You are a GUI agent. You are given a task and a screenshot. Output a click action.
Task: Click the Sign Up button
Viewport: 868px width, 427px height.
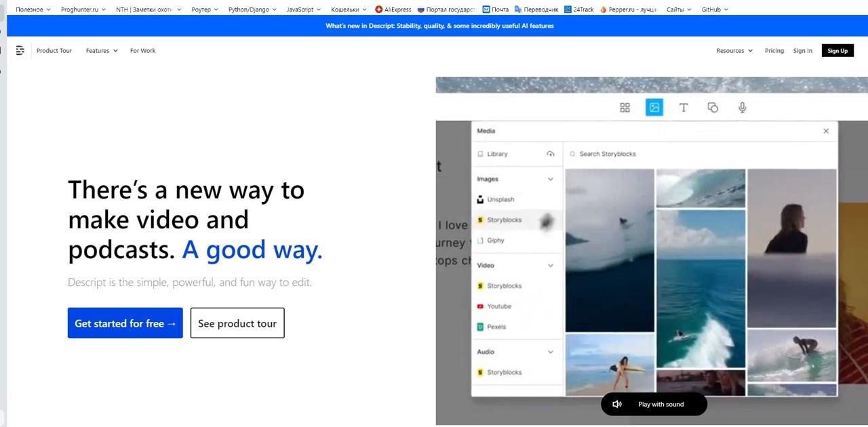pyautogui.click(x=837, y=51)
